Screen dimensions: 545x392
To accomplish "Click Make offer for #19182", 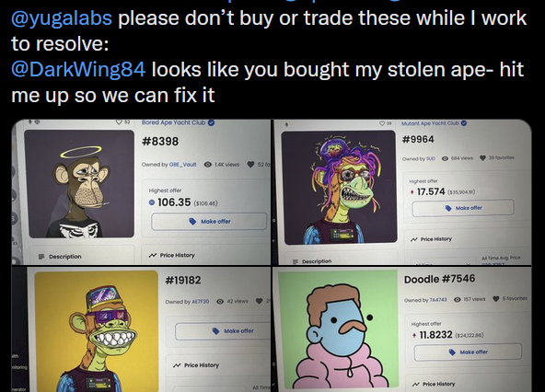I will point(223,331).
